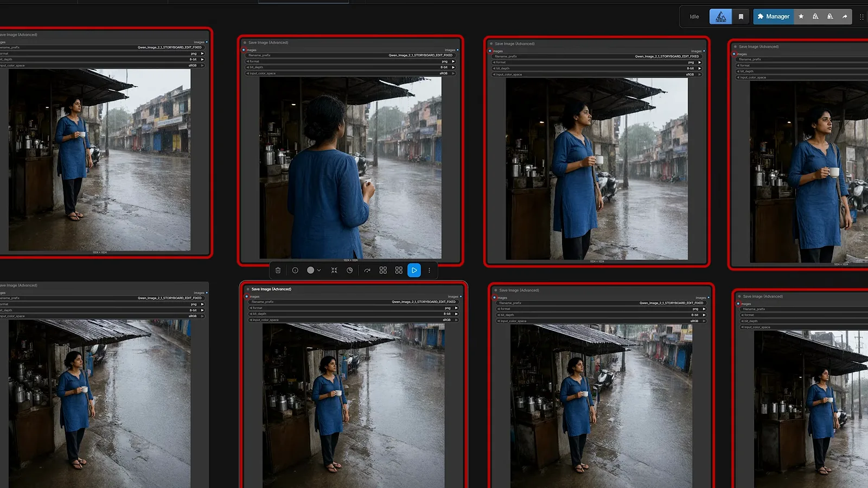The height and width of the screenshot is (488, 868).
Task: Delete the selected node using the trash icon
Action: pos(278,270)
